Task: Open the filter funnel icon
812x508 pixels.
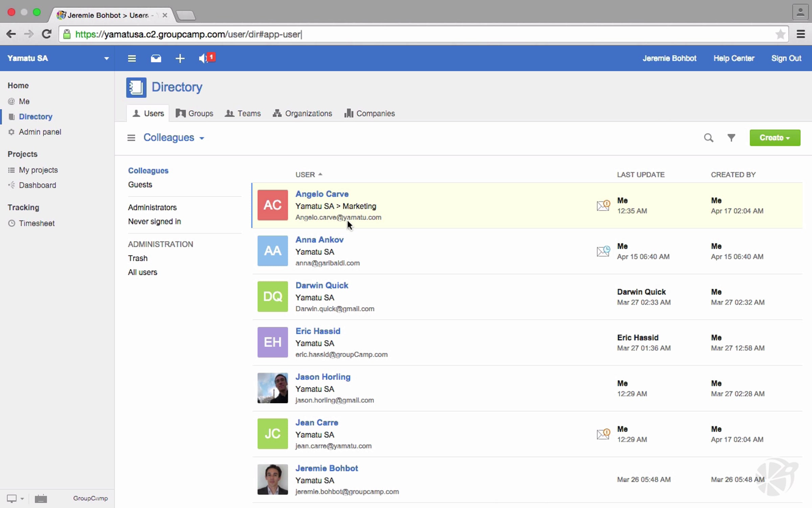Action: [x=731, y=138]
